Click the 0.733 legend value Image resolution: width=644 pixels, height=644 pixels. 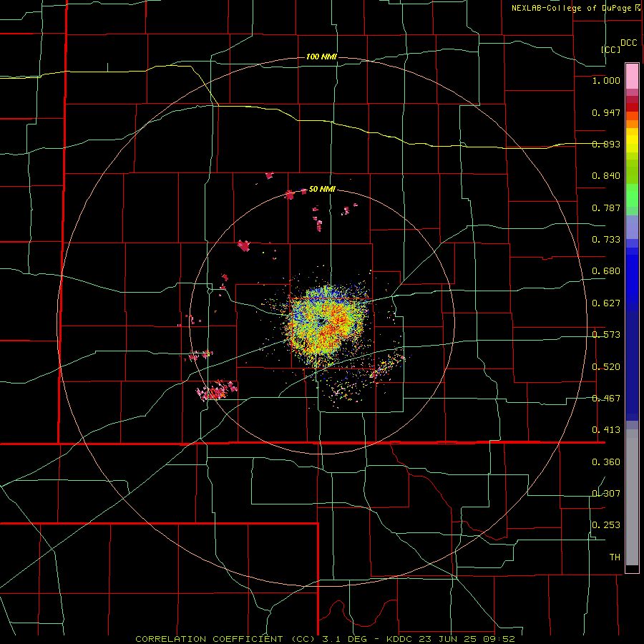click(x=606, y=240)
